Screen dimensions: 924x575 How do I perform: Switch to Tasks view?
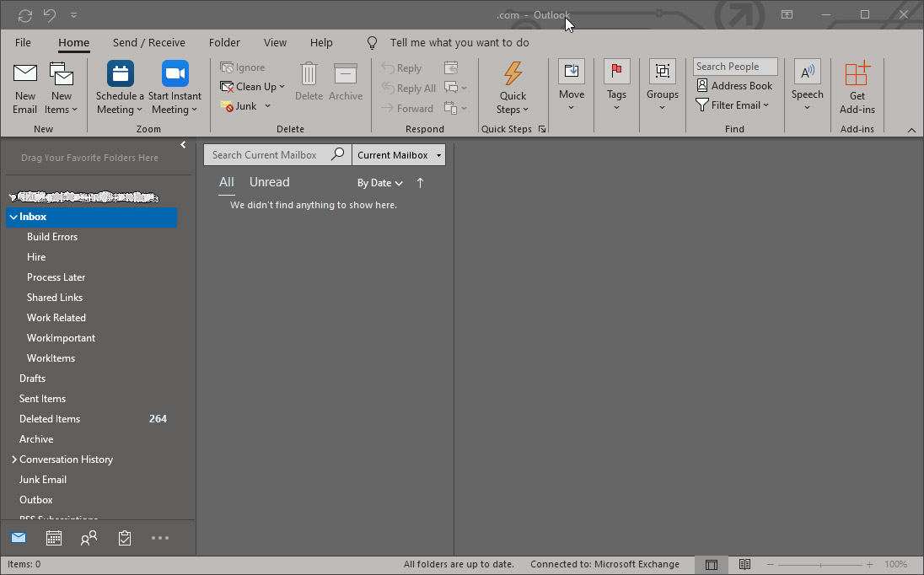pos(124,537)
